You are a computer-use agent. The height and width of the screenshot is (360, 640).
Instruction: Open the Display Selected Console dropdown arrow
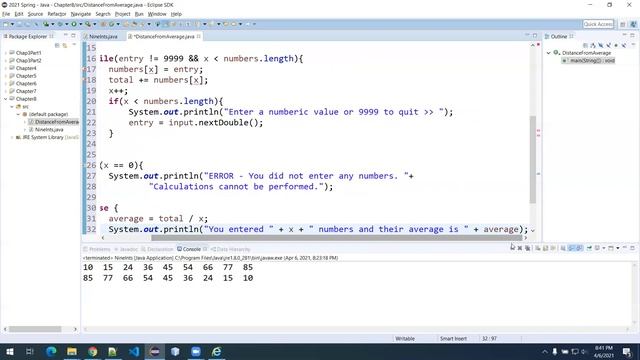[604, 248]
